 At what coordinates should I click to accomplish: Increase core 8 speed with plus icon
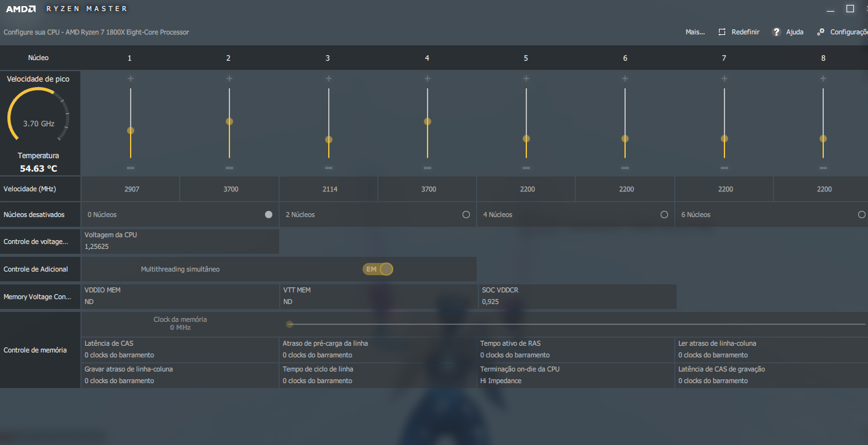pos(823,78)
